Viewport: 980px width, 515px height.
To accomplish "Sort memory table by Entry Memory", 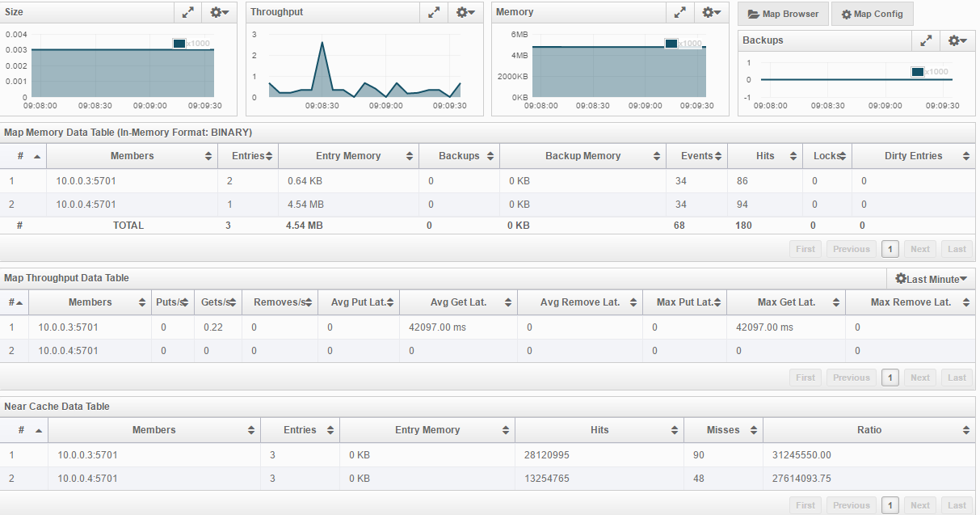I will [x=349, y=156].
